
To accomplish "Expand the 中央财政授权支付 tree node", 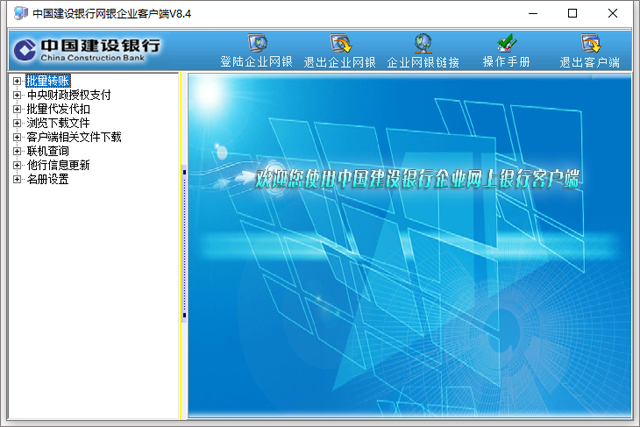I will click(17, 95).
